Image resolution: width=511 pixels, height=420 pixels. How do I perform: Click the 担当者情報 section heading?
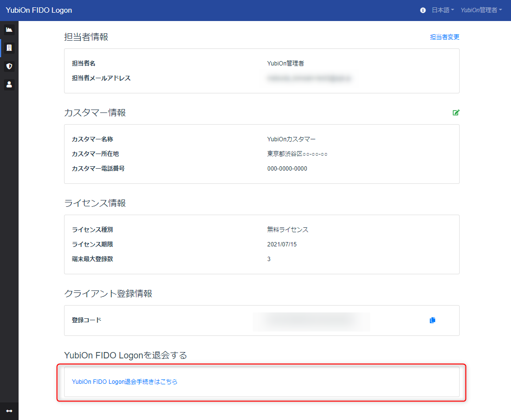click(86, 37)
